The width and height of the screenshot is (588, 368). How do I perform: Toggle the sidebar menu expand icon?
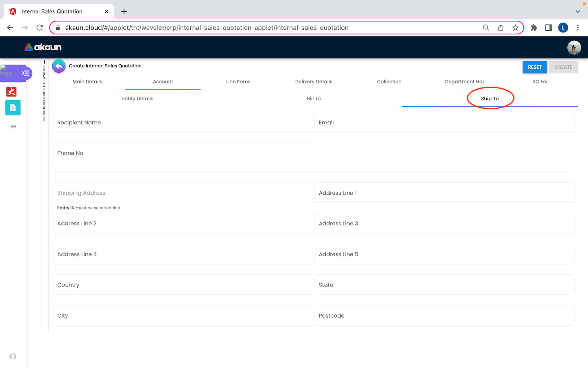(26, 73)
